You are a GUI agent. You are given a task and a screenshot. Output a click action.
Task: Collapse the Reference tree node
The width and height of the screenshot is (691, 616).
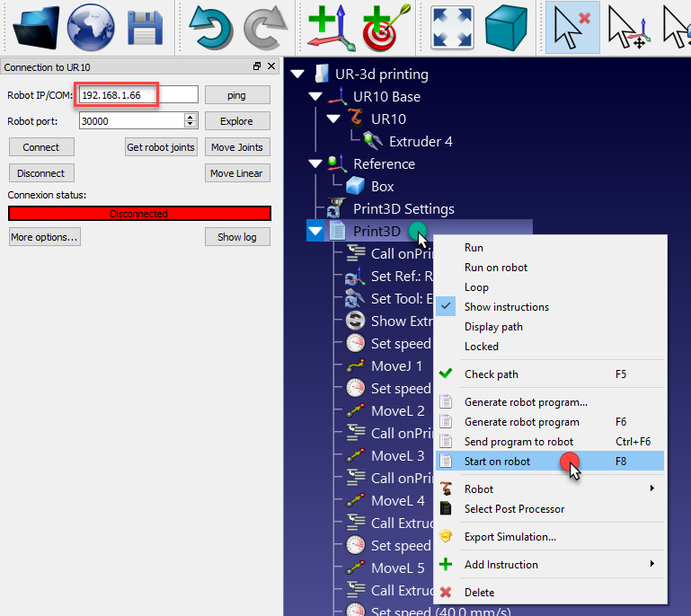tap(315, 164)
